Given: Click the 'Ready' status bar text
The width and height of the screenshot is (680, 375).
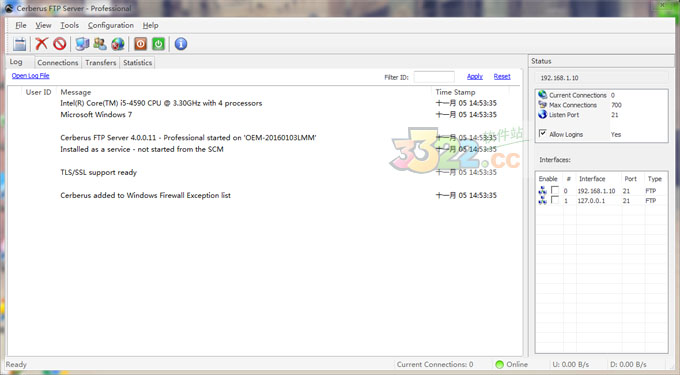Looking at the screenshot, I should click(x=16, y=364).
